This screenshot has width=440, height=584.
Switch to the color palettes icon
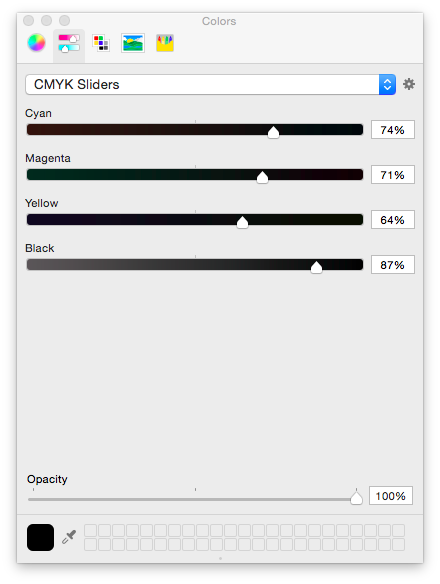(x=101, y=43)
